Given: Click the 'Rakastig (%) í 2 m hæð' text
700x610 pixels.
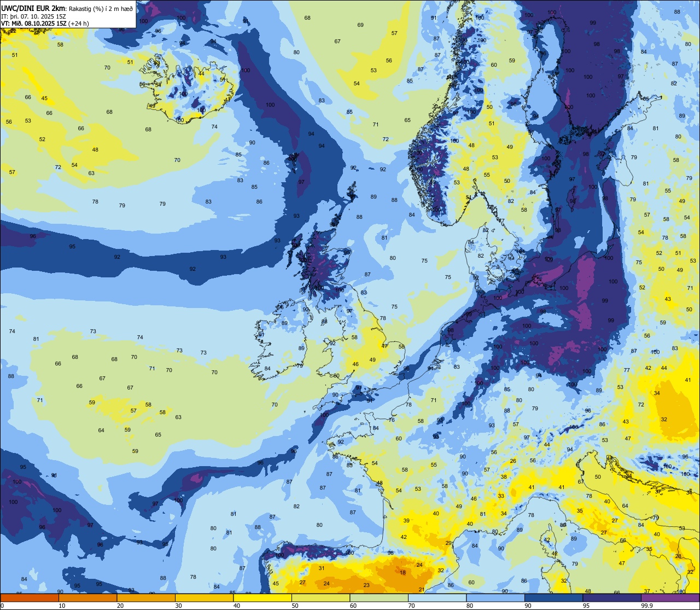Looking at the screenshot, I should [x=100, y=8].
